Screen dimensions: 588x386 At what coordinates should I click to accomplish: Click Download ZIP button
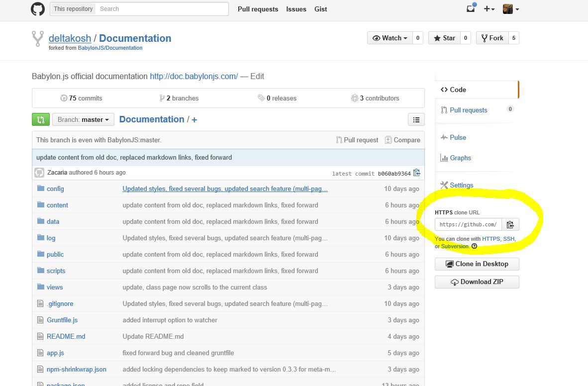click(477, 282)
